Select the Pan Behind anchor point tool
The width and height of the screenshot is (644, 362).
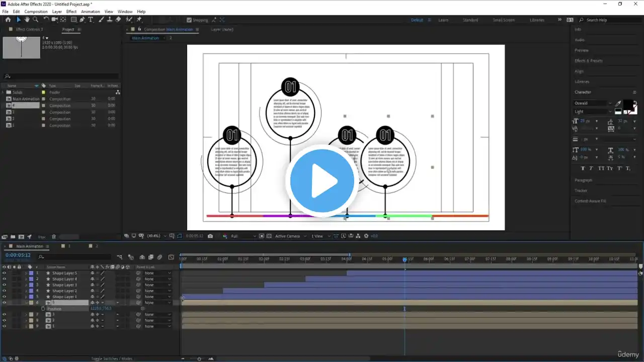(x=63, y=20)
